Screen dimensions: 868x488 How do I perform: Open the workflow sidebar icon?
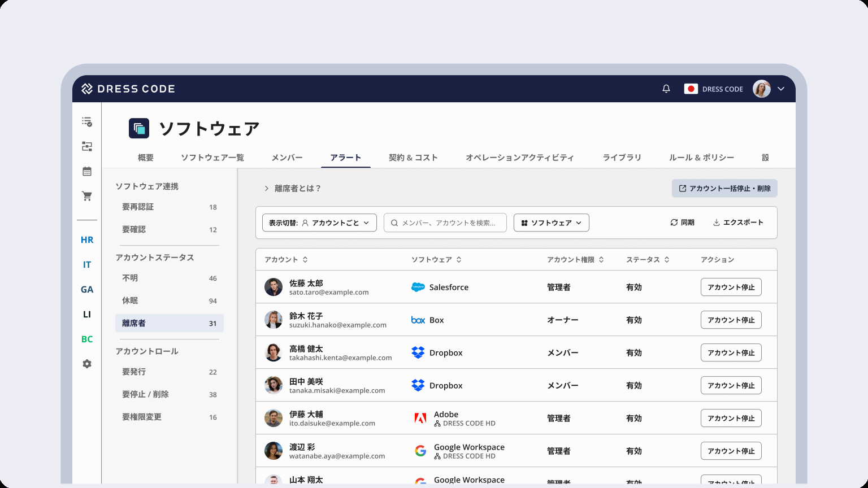[87, 146]
